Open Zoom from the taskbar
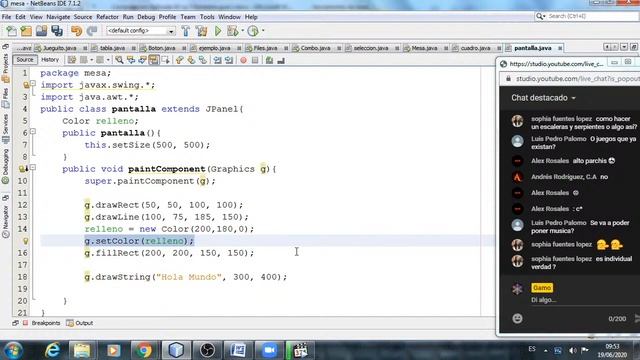 [x=269, y=350]
